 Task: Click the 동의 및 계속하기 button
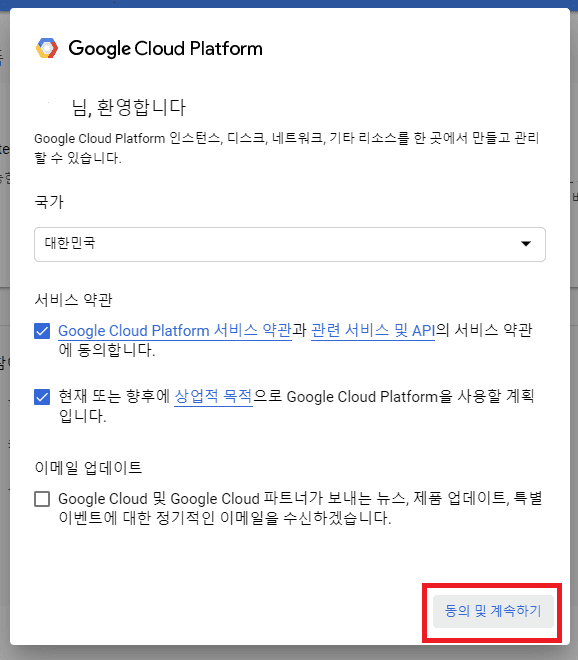coord(493,611)
